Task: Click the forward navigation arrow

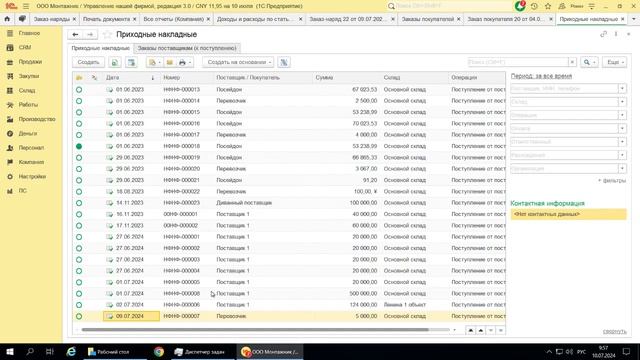Action: pos(90,34)
